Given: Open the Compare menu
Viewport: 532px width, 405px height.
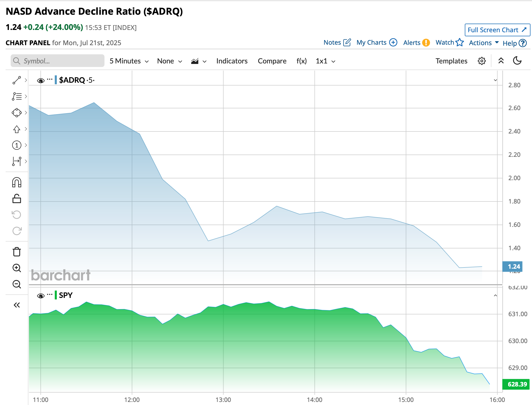Looking at the screenshot, I should 272,61.
